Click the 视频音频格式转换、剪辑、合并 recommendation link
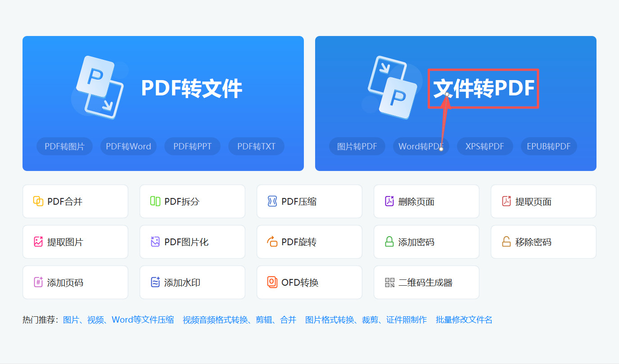The width and height of the screenshot is (619, 364). [239, 319]
